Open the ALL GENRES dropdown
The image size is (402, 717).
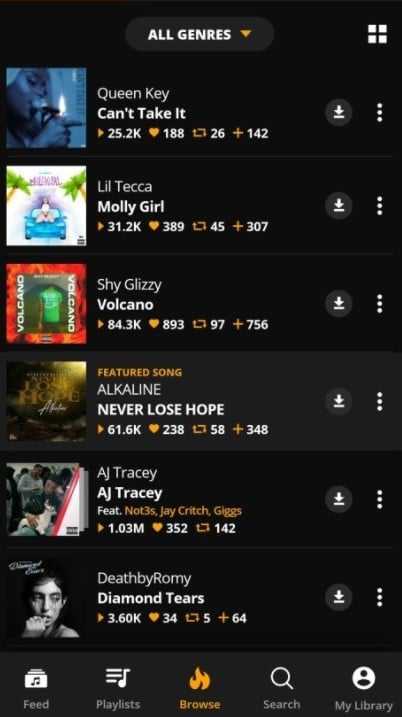click(200, 34)
